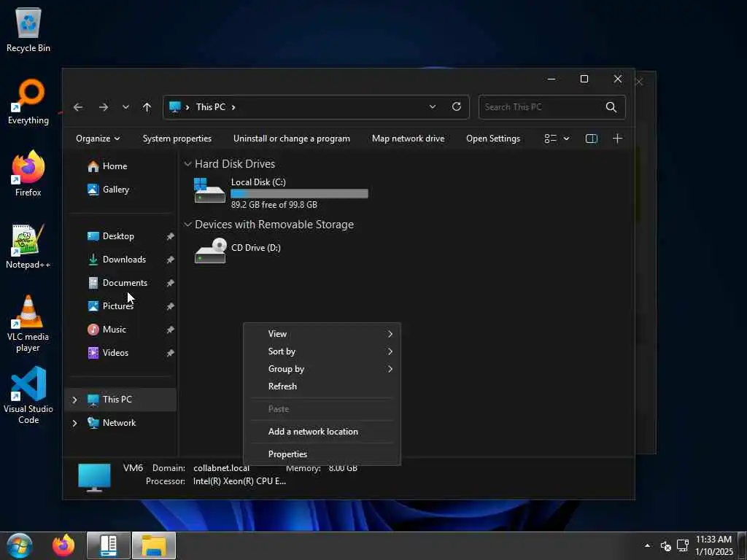Click the plus icon in toolbar
The height and width of the screenshot is (560, 747).
point(617,139)
